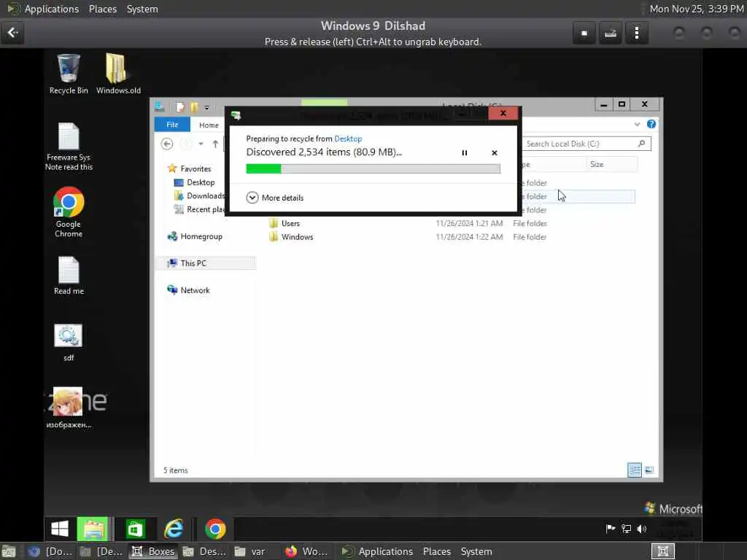Switch to details view layout

point(635,470)
